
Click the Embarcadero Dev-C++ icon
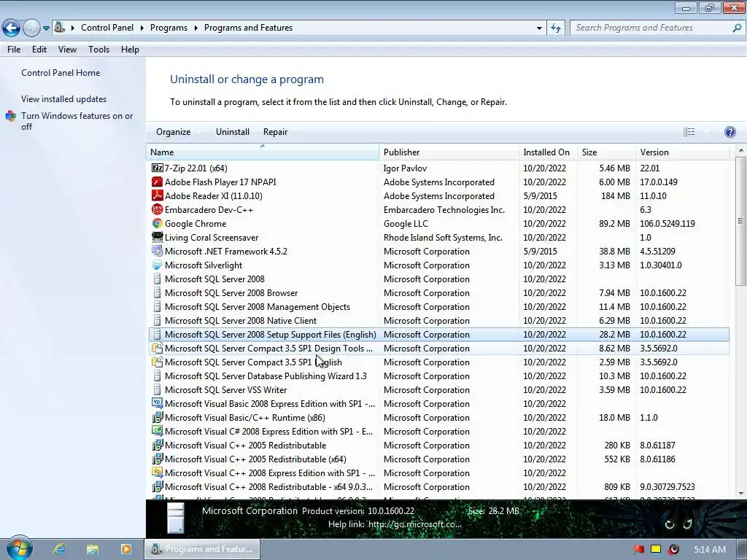tap(158, 209)
